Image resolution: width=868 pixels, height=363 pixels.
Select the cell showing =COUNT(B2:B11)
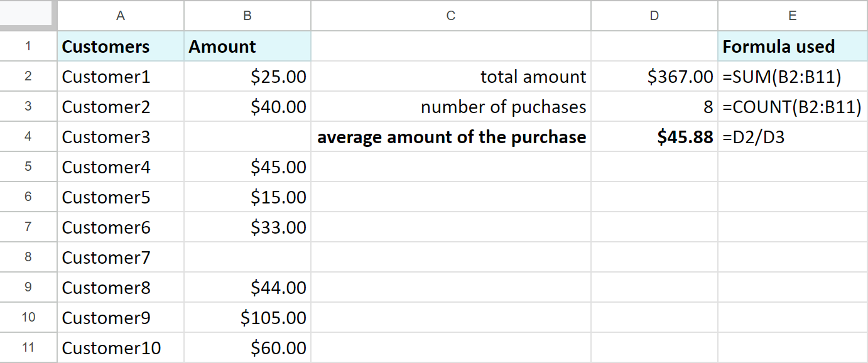pos(793,107)
